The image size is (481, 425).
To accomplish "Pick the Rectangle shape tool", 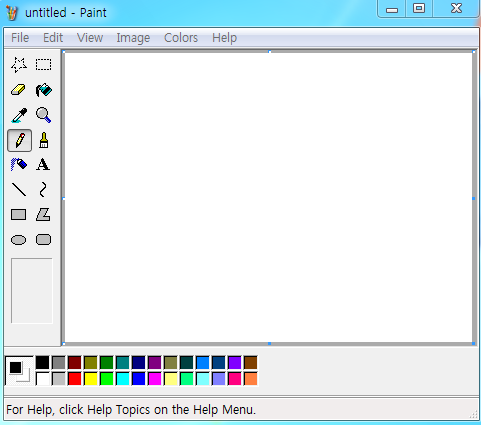I will pyautogui.click(x=19, y=215).
